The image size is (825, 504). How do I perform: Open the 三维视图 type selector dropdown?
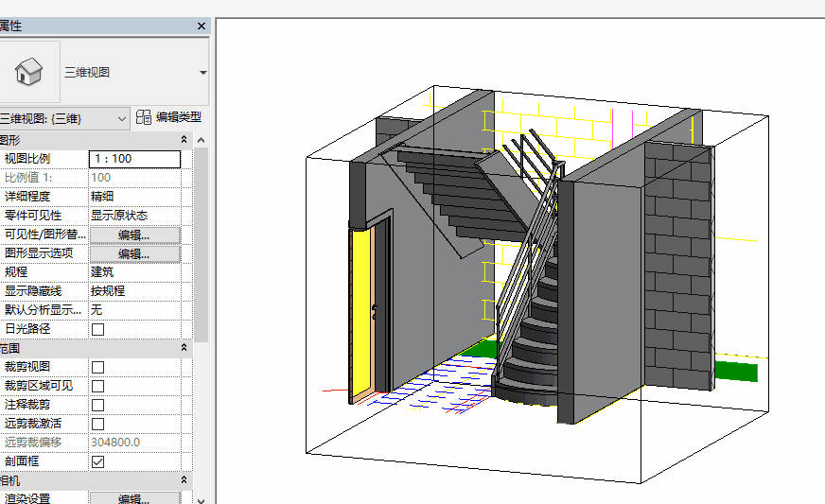pyautogui.click(x=203, y=73)
